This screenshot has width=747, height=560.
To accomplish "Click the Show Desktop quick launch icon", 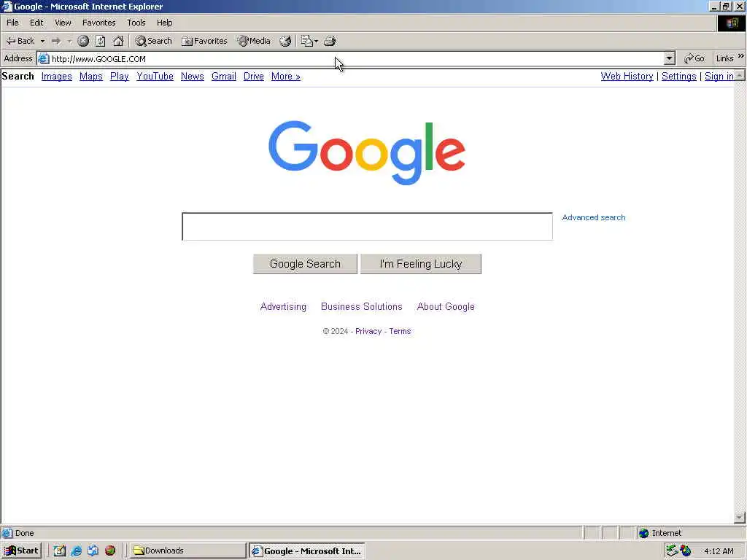I will point(60,551).
